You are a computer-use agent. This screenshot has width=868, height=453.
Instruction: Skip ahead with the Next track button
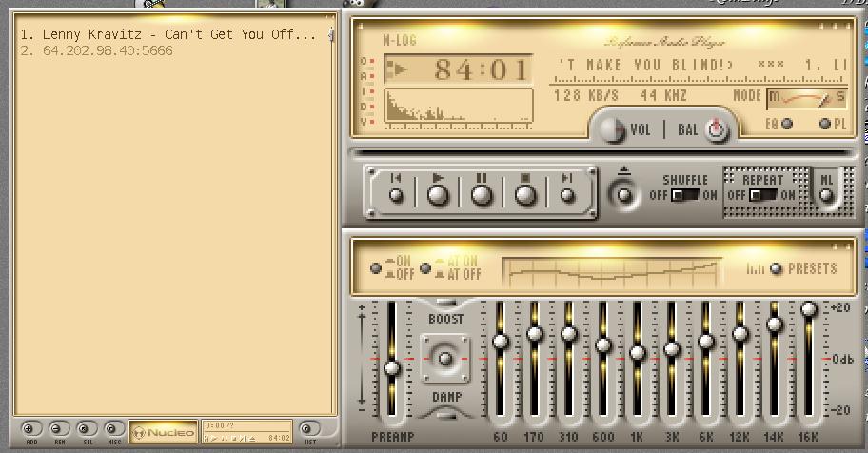click(x=567, y=195)
